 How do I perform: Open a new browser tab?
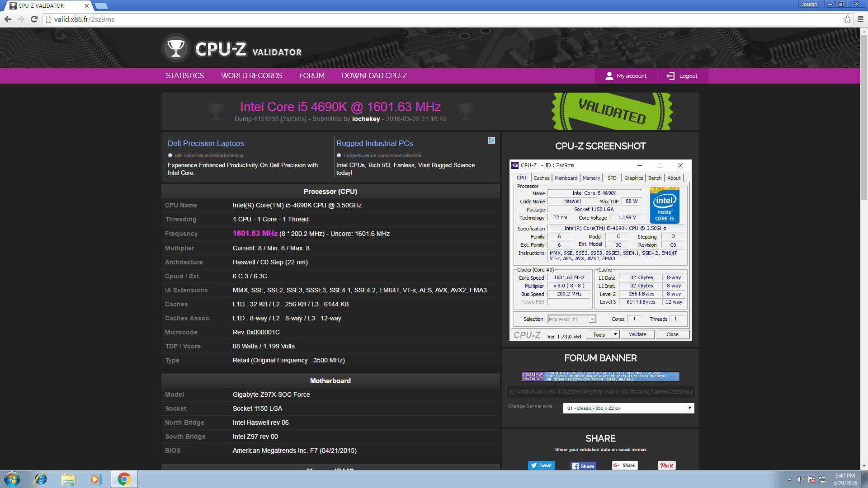coord(101,6)
